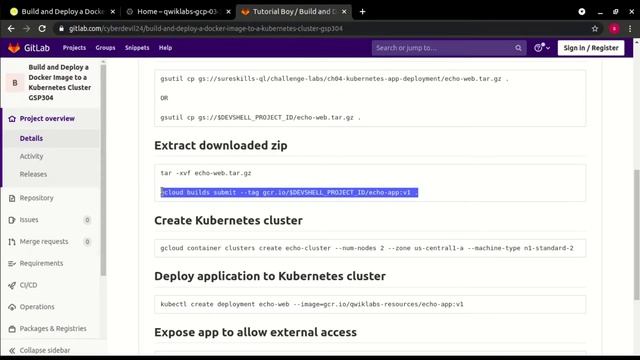Image resolution: width=640 pixels, height=360 pixels.
Task: Click the Repository file icon
Action: click(x=12, y=198)
